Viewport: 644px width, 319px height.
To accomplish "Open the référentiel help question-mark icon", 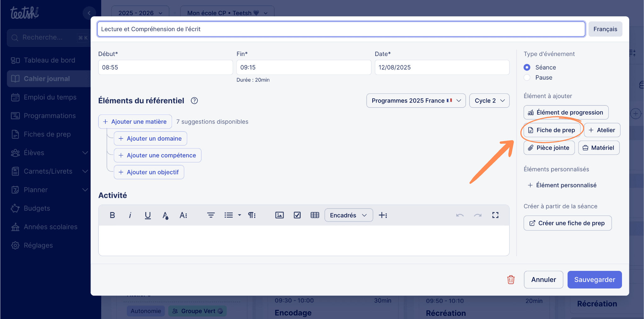I will coord(194,101).
